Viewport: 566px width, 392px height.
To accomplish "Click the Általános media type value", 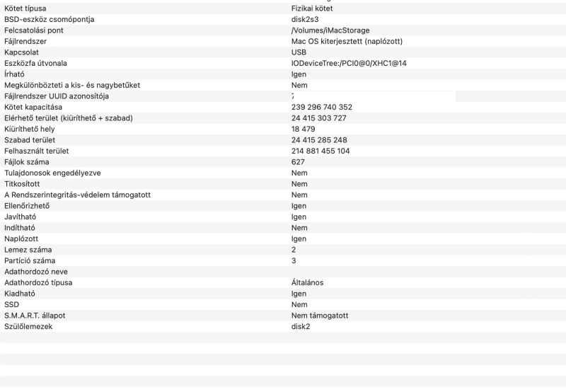I will tap(308, 282).
